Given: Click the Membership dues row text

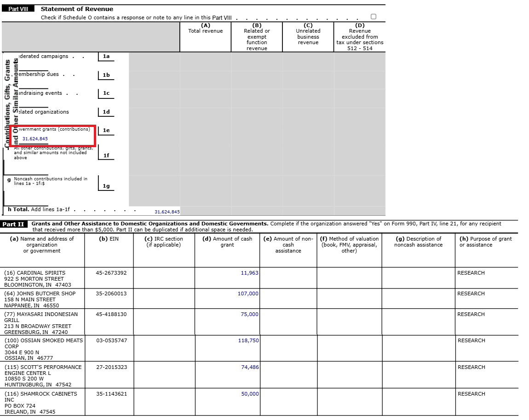Looking at the screenshot, I should click(39, 74).
